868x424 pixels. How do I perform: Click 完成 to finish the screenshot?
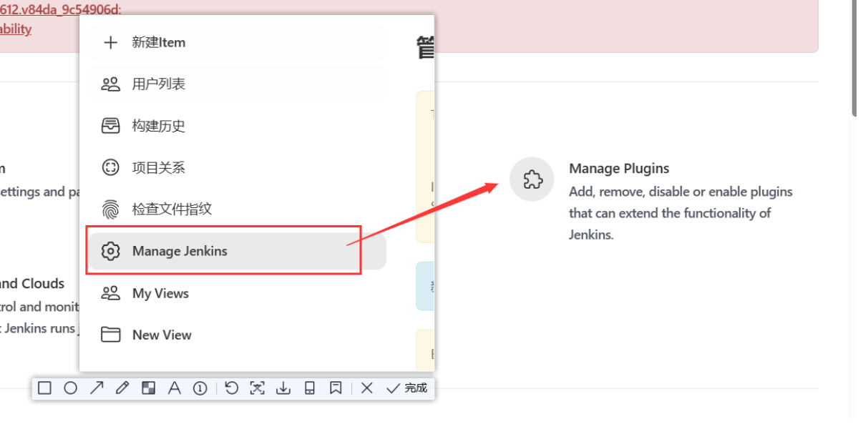pyautogui.click(x=406, y=388)
